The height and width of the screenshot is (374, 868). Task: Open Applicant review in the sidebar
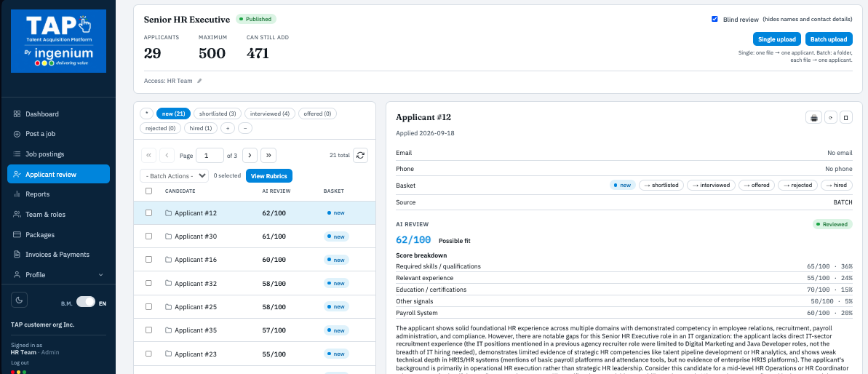58,174
